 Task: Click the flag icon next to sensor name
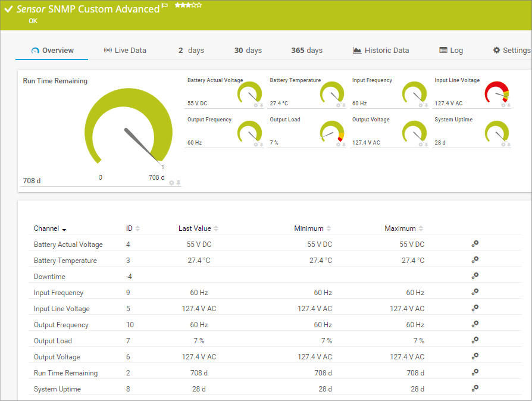[x=165, y=6]
